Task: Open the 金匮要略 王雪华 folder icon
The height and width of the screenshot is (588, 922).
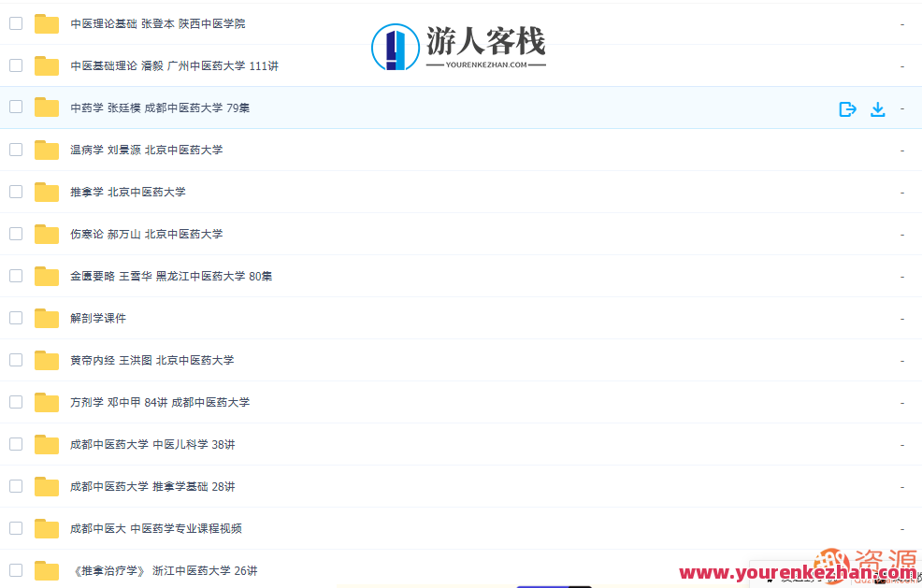Action: click(46, 275)
